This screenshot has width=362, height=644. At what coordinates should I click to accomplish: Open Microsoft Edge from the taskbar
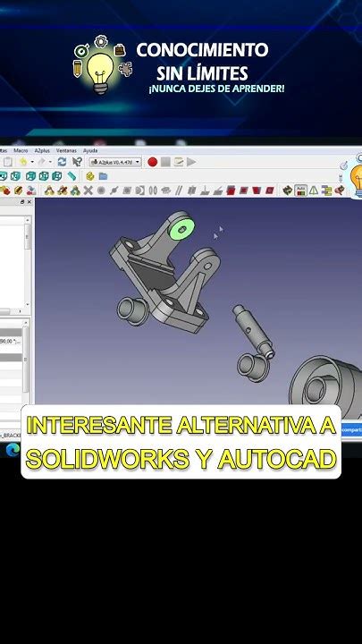(x=13, y=451)
